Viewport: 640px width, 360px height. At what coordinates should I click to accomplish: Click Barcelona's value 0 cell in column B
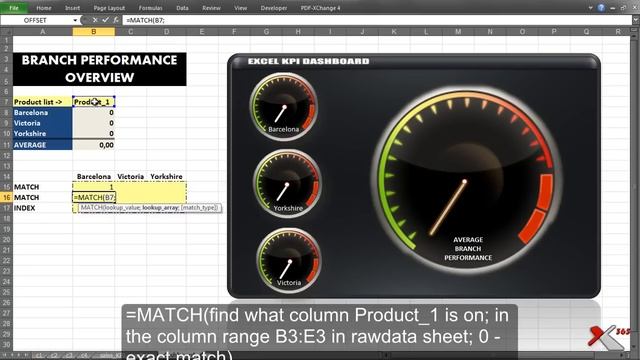click(x=93, y=112)
